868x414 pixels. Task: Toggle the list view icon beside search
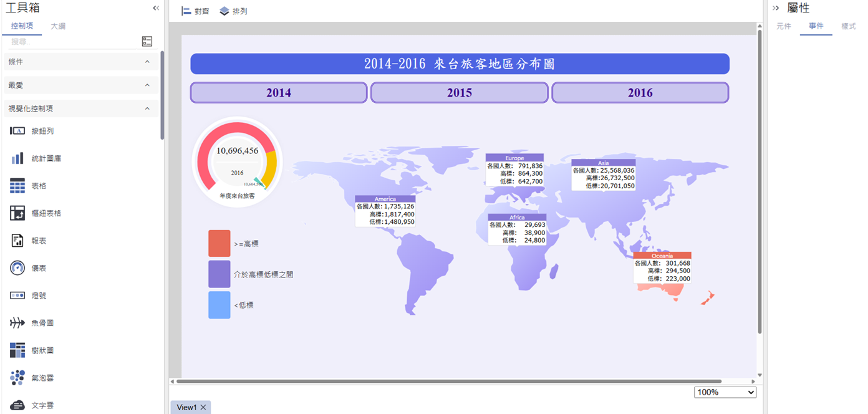(147, 42)
